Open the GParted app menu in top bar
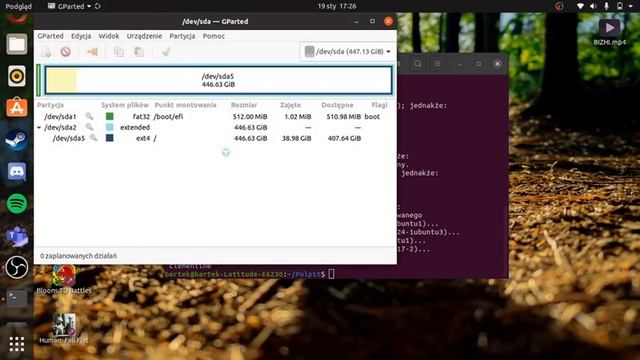The image size is (640, 360). click(71, 6)
